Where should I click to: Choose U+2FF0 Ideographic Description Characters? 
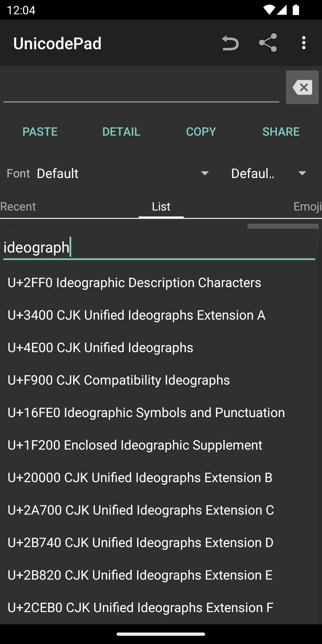click(x=134, y=283)
